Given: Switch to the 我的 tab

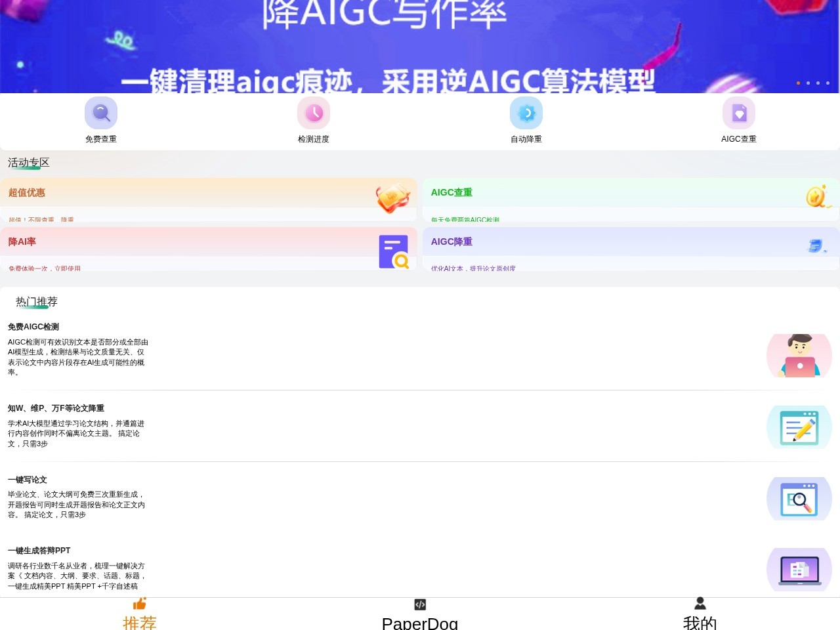Looking at the screenshot, I should click(700, 612).
